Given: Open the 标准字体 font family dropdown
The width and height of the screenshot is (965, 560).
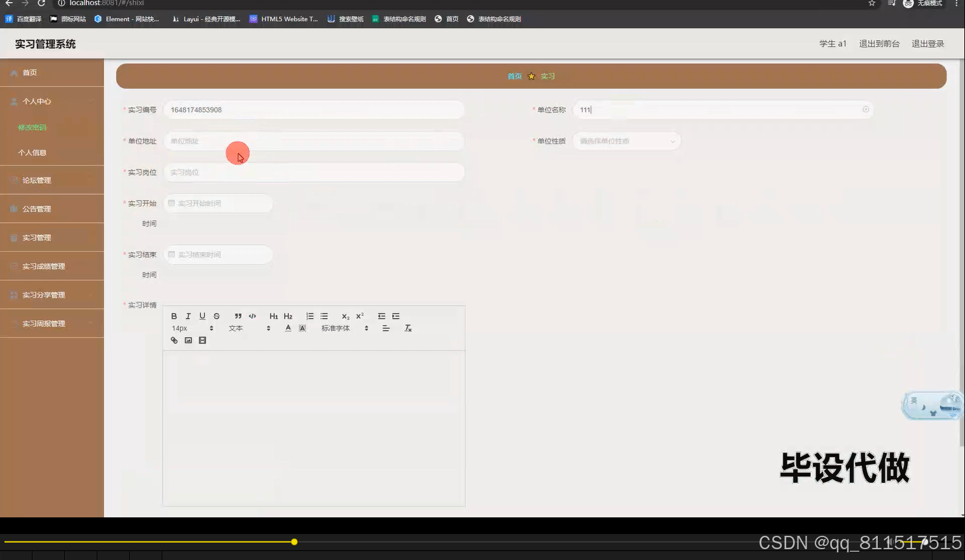Looking at the screenshot, I should click(344, 328).
